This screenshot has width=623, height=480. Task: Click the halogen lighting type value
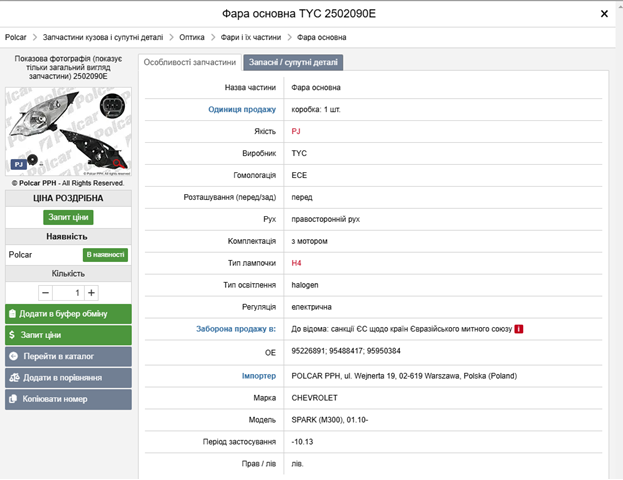[305, 285]
